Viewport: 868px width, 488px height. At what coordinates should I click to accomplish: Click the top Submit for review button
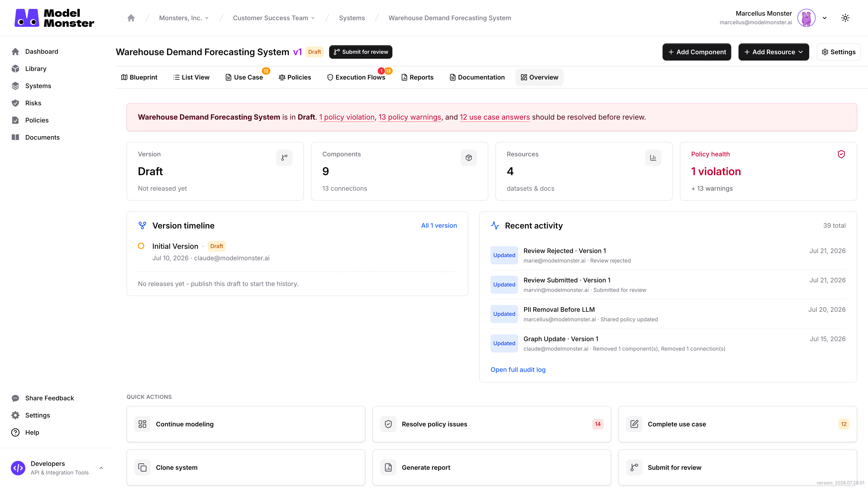click(361, 52)
